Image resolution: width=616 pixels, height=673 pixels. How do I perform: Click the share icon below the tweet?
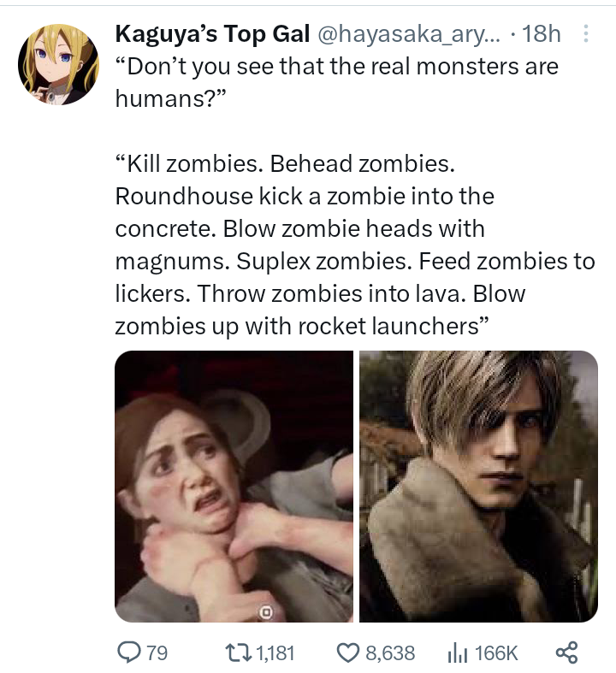point(566,653)
